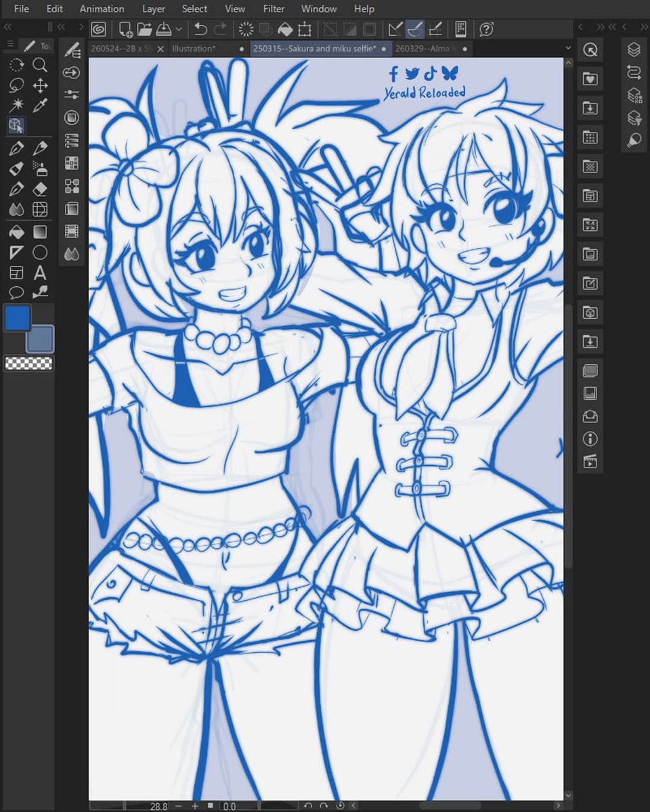Open the View menu
The height and width of the screenshot is (812, 650).
pos(235,9)
